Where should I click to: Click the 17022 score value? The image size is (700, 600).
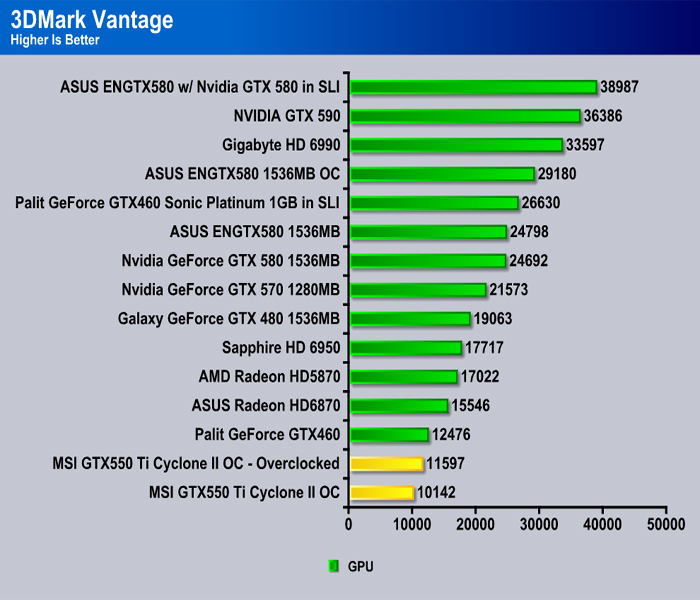point(480,376)
